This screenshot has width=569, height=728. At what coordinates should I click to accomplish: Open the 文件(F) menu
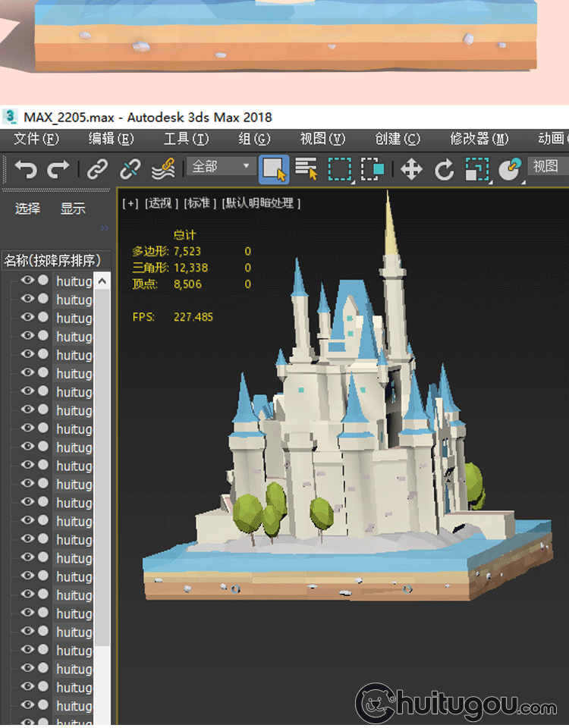(36, 139)
